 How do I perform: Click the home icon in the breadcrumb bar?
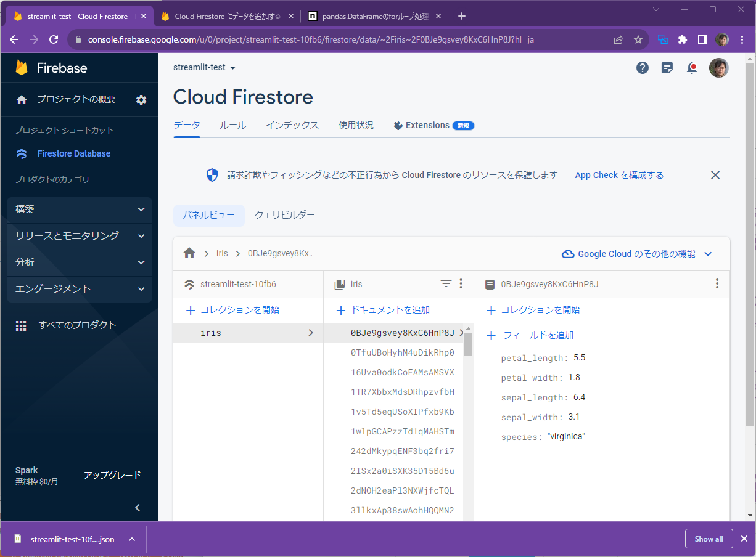pos(189,253)
